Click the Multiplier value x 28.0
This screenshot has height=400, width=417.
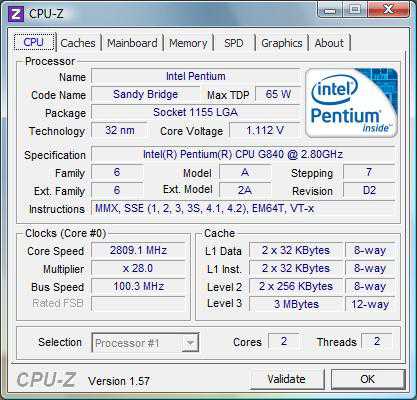click(138, 268)
